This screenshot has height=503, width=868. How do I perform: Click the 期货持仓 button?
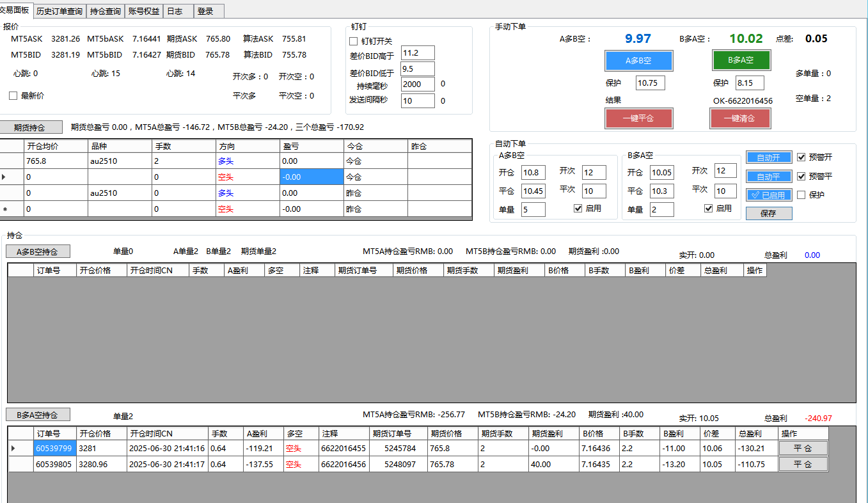point(31,127)
